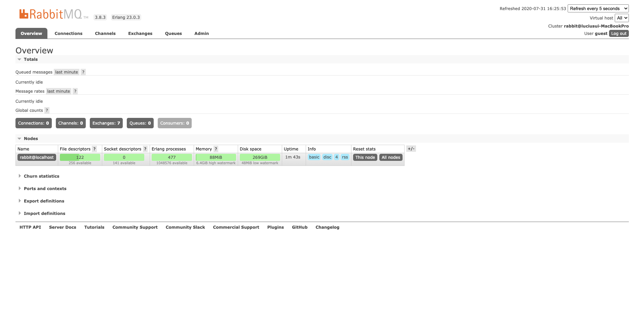644x315 pixels.
Task: Show Socket descriptors help tooltip
Action: coord(145,149)
